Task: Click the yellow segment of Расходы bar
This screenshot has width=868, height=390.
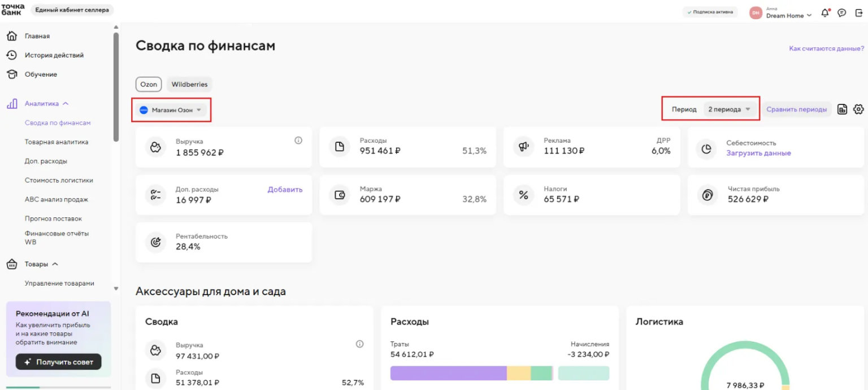Action: coord(519,373)
